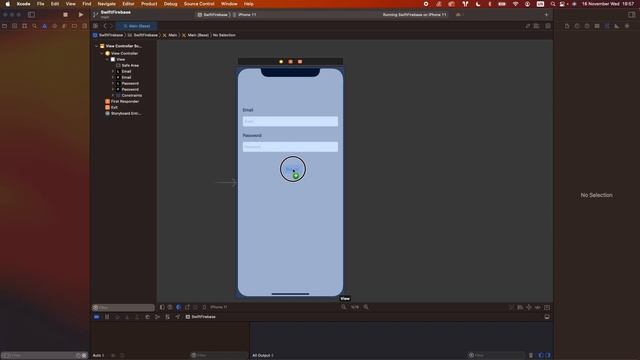Clear the console with trash icon
Viewport: 640px width, 360px height.
click(x=531, y=356)
